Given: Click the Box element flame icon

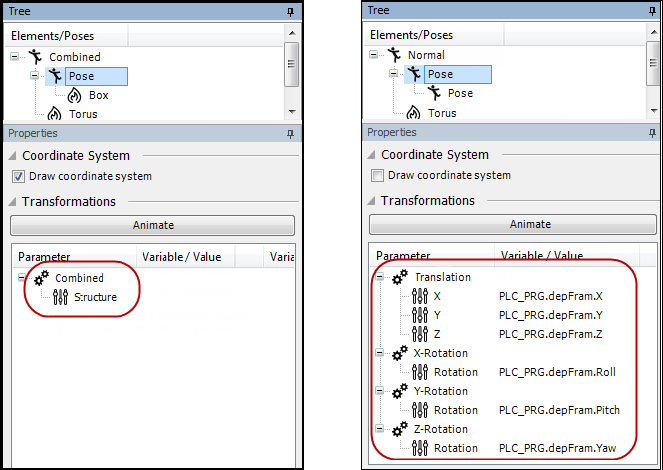Looking at the screenshot, I should coord(73,96).
